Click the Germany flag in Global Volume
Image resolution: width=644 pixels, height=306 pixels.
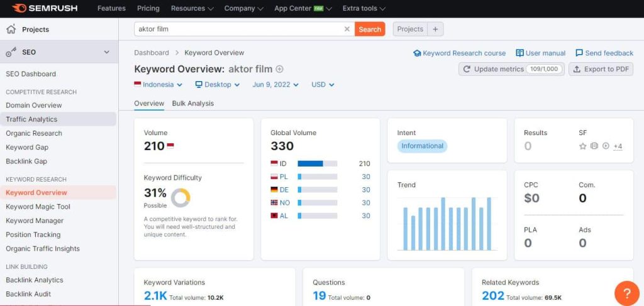pos(274,190)
